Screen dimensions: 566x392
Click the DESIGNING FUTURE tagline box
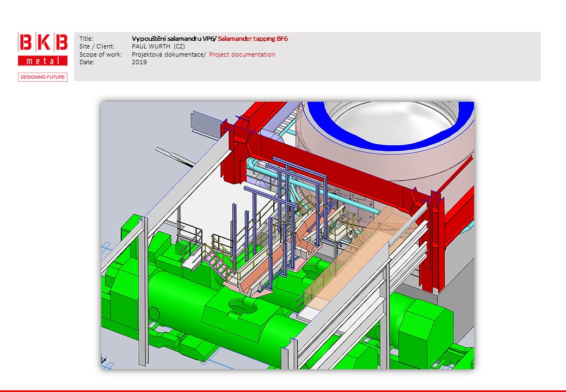pos(43,77)
